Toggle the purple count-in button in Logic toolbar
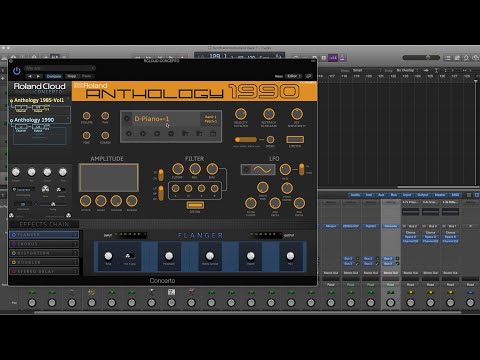 tap(333, 58)
